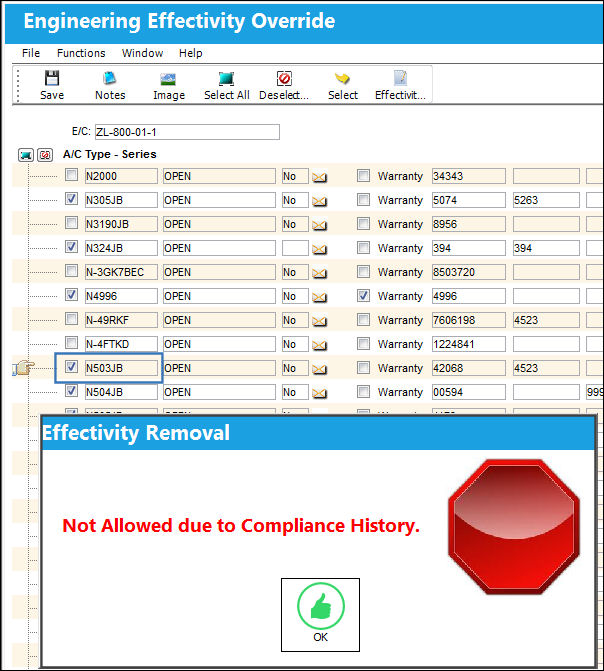Check the Warranty checkbox in N503JB row

click(x=363, y=367)
